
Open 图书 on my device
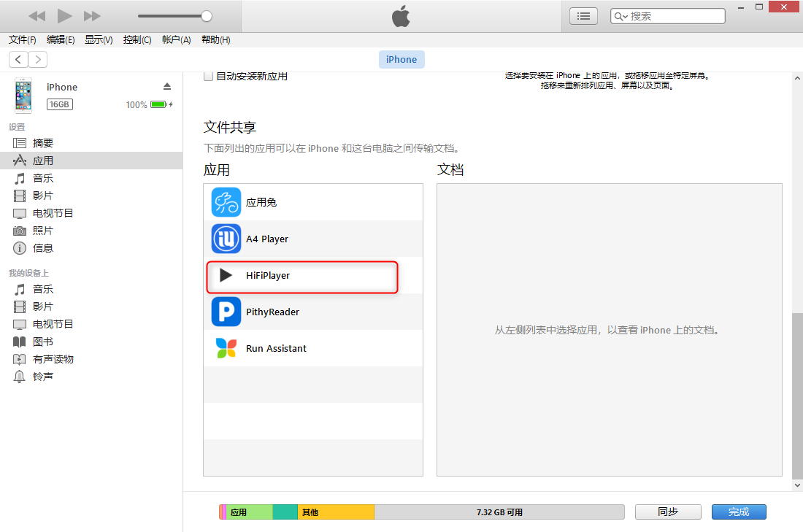pyautogui.click(x=91, y=342)
